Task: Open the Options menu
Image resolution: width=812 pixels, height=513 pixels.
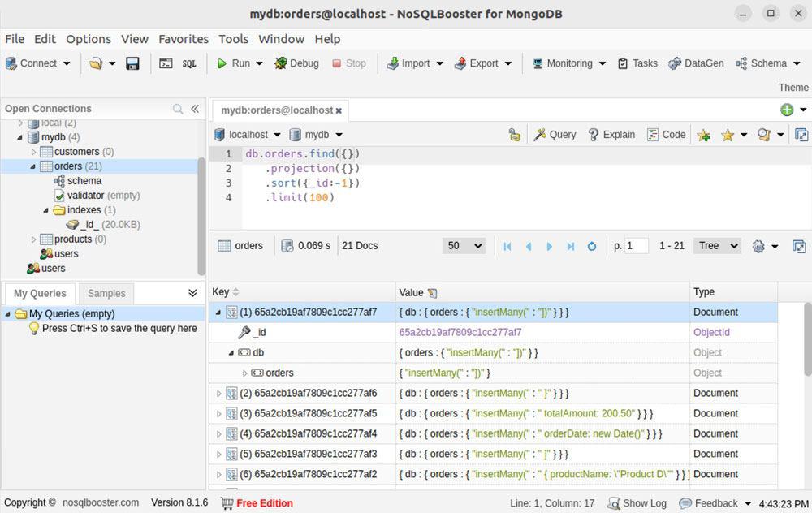Action: click(89, 39)
